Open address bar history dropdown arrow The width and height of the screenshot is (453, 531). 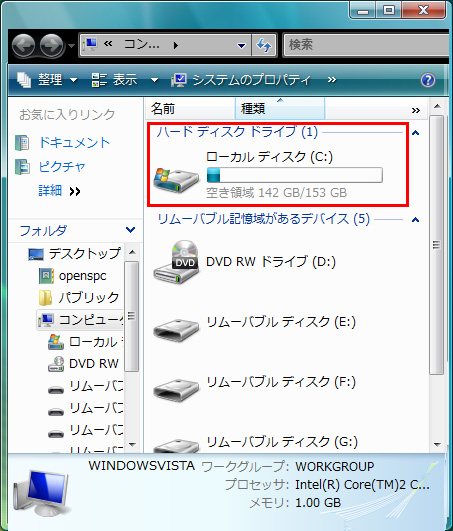(x=241, y=45)
